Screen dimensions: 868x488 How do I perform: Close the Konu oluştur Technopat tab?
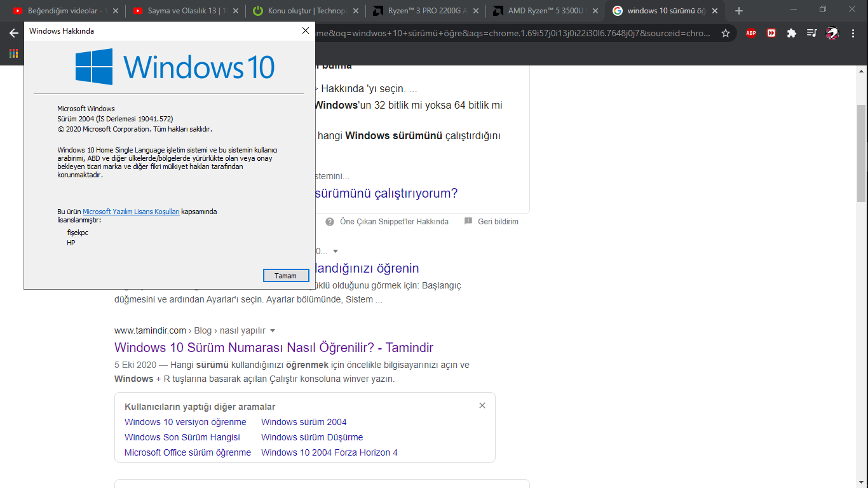tap(355, 11)
